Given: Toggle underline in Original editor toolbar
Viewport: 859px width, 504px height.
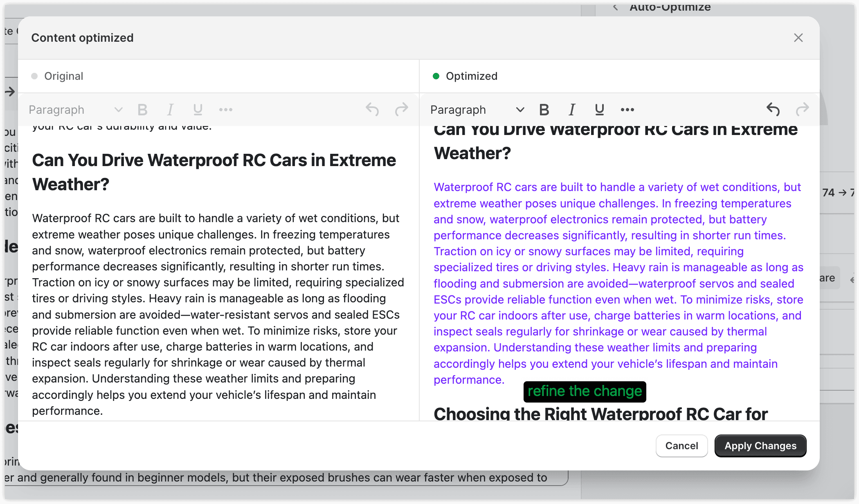Looking at the screenshot, I should click(198, 110).
